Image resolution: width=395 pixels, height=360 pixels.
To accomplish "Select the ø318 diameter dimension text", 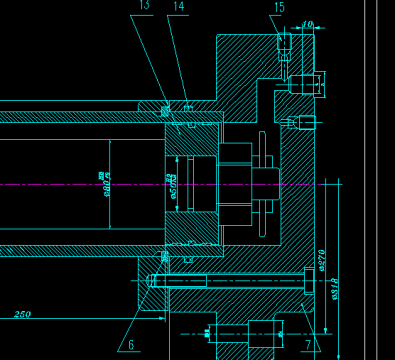I will pyautogui.click(x=336, y=289).
